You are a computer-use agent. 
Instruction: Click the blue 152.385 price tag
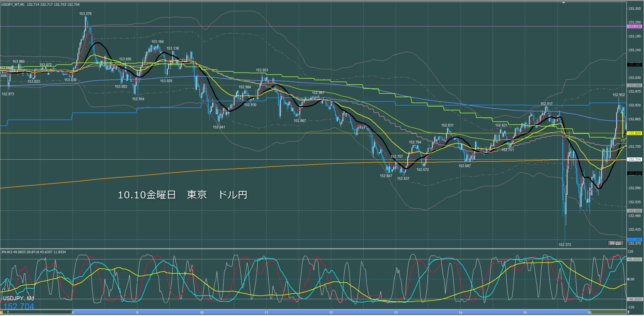coord(634,240)
